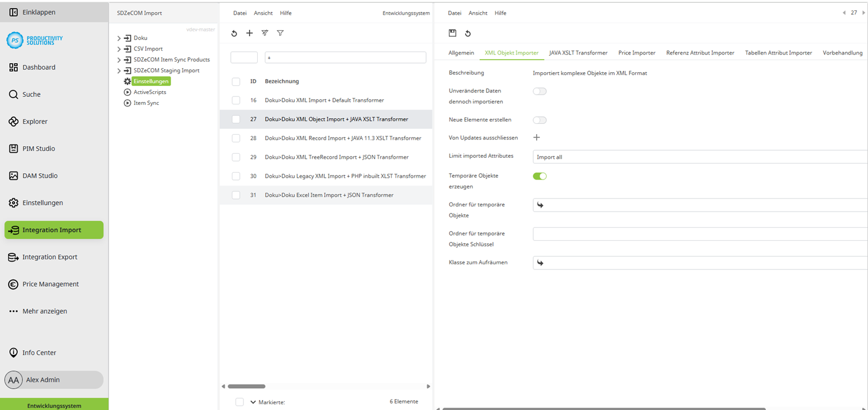Expand the SDZeCOM Staging Import tree node
Viewport: 868px width, 410px height.
pyautogui.click(x=120, y=70)
